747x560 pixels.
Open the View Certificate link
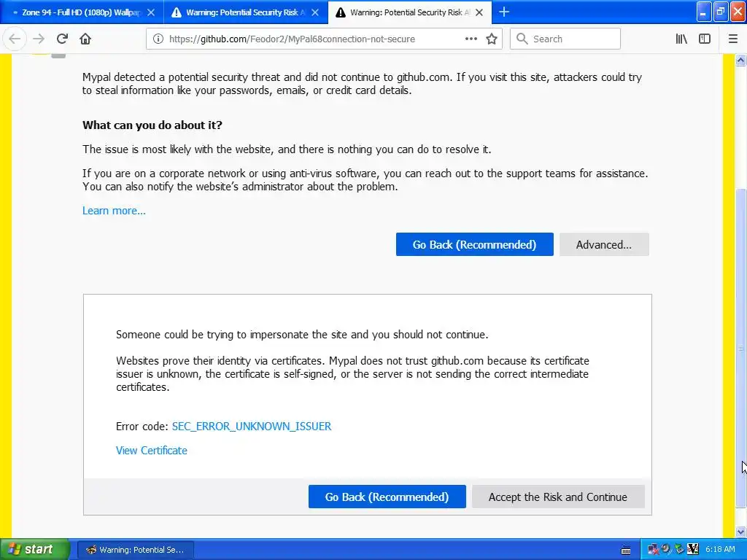click(x=152, y=451)
